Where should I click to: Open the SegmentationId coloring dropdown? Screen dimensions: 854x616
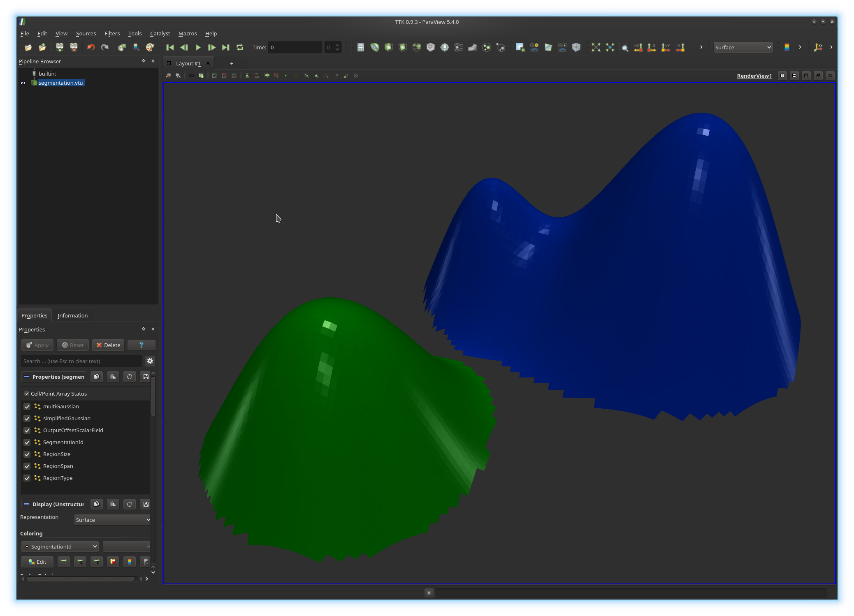(60, 547)
